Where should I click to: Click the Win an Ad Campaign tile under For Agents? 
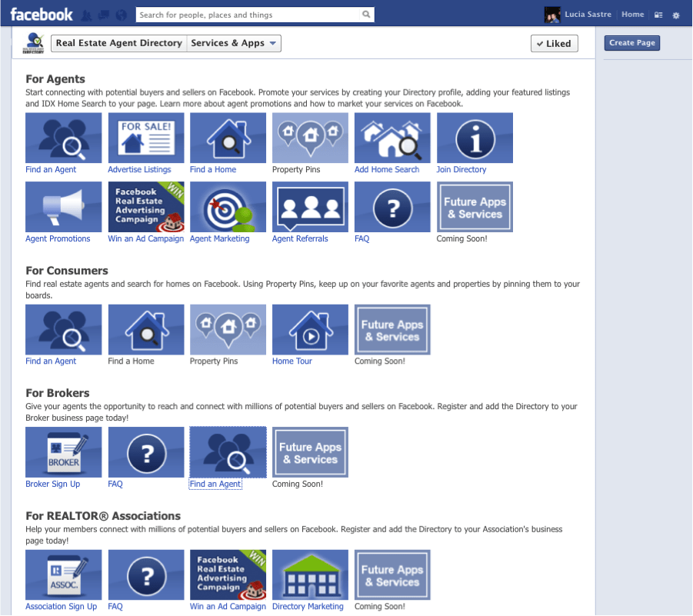[x=146, y=207]
